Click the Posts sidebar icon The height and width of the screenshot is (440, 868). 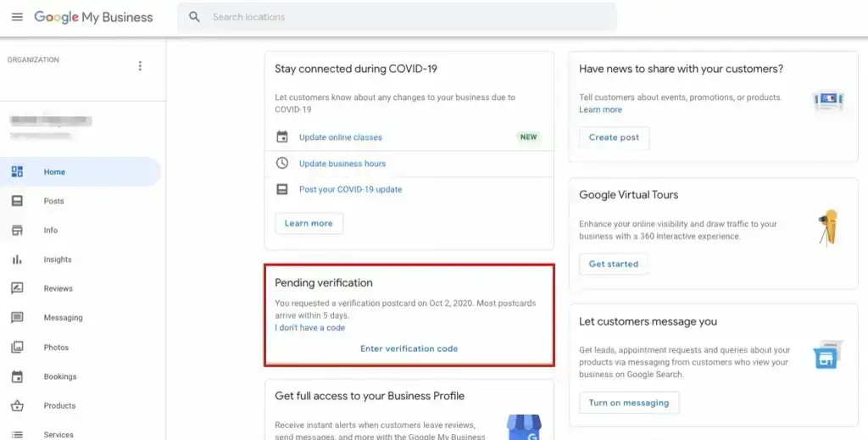(x=17, y=201)
